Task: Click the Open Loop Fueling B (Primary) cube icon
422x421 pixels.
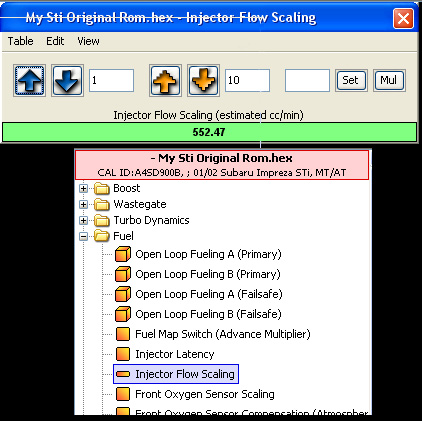Action: point(123,274)
